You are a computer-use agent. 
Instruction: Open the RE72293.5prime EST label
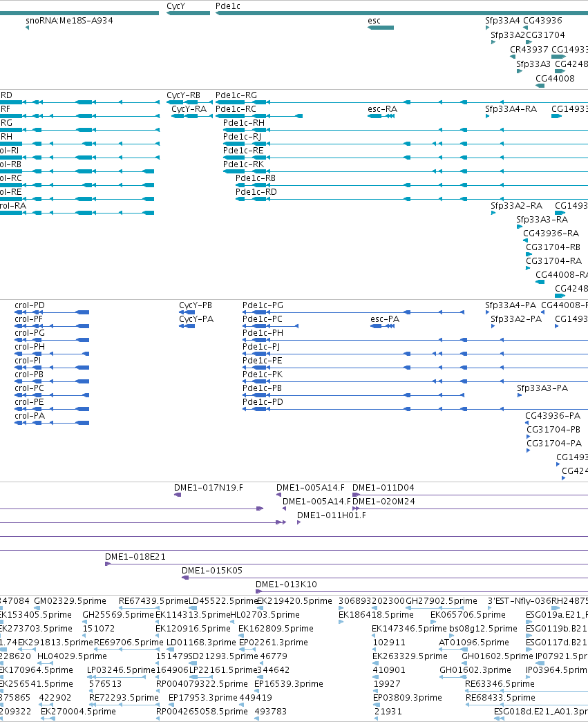pyautogui.click(x=124, y=697)
